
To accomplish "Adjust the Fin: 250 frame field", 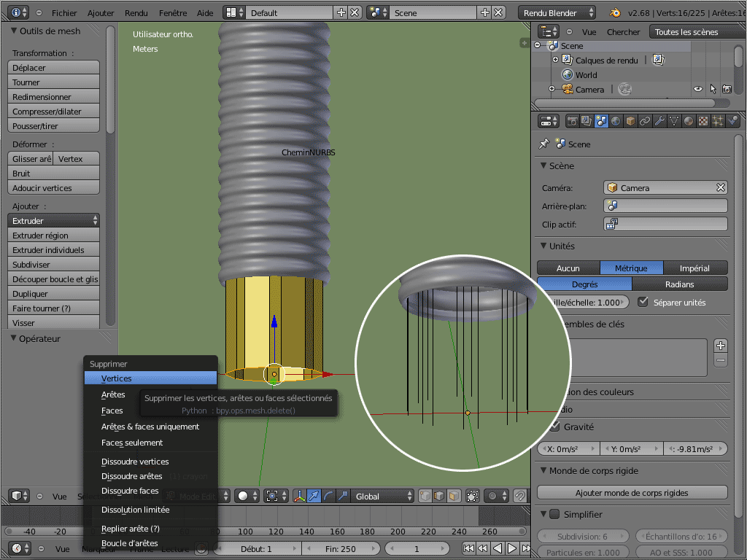I will pos(341,548).
